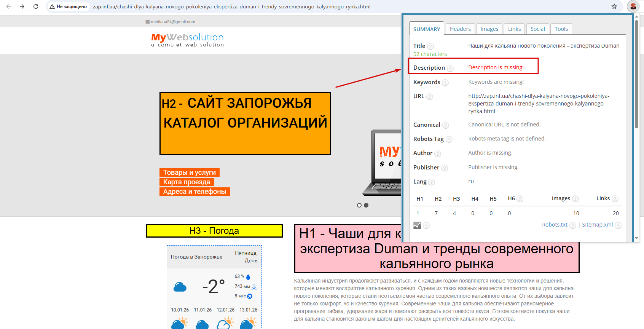Click the H2 count value 7

click(436, 213)
